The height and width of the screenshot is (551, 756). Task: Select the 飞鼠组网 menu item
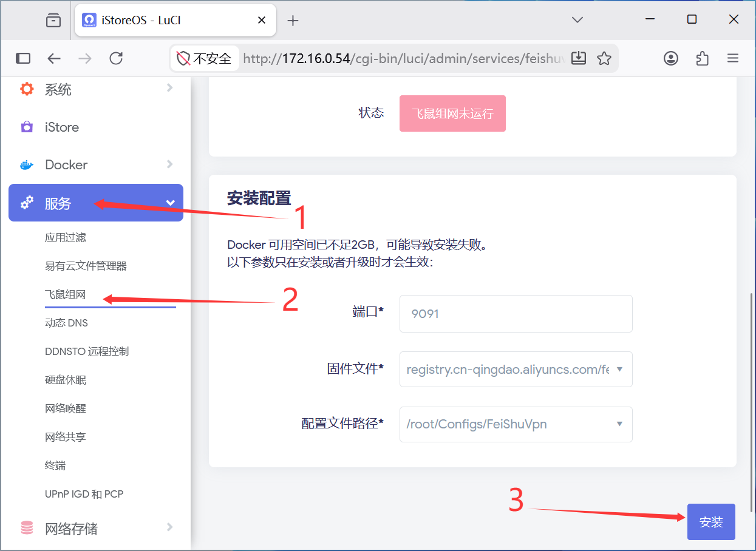[66, 295]
